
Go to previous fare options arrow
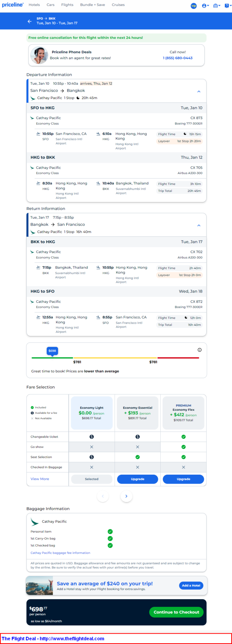pos(103,496)
